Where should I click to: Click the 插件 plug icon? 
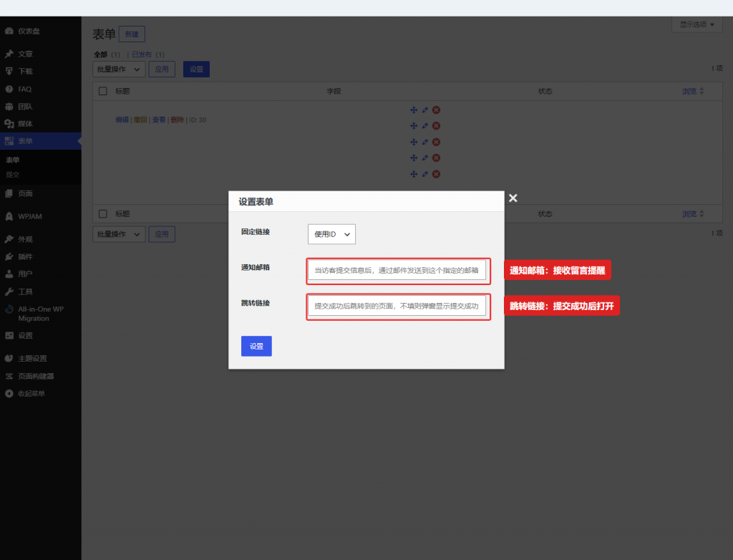pos(9,256)
